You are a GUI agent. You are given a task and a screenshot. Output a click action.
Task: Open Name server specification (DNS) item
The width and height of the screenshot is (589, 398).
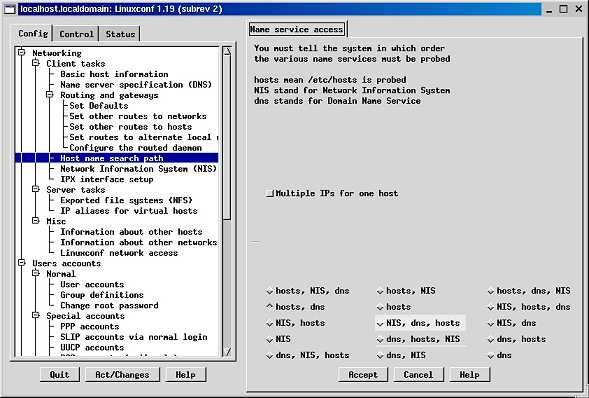coord(136,84)
